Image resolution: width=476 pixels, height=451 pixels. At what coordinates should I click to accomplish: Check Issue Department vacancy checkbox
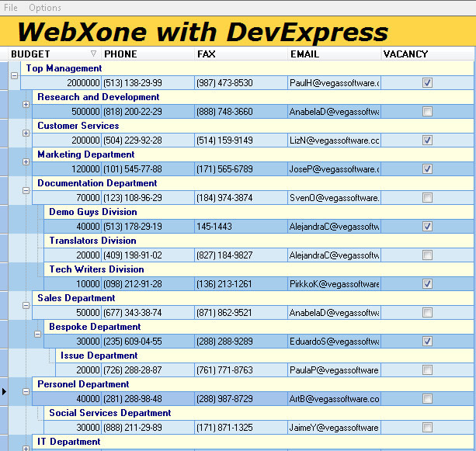[x=427, y=369]
